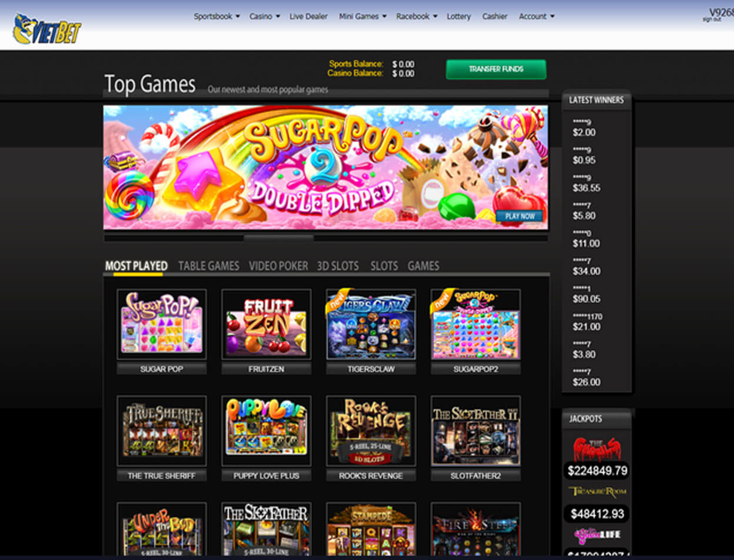
Task: Click The Ghouls jackpot amount $224849.79
Action: pos(596,471)
